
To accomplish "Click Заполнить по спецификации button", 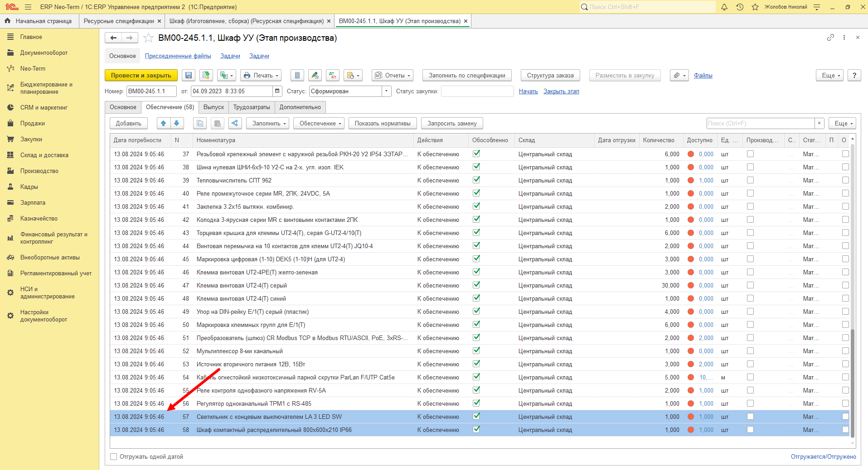I will pyautogui.click(x=467, y=76).
